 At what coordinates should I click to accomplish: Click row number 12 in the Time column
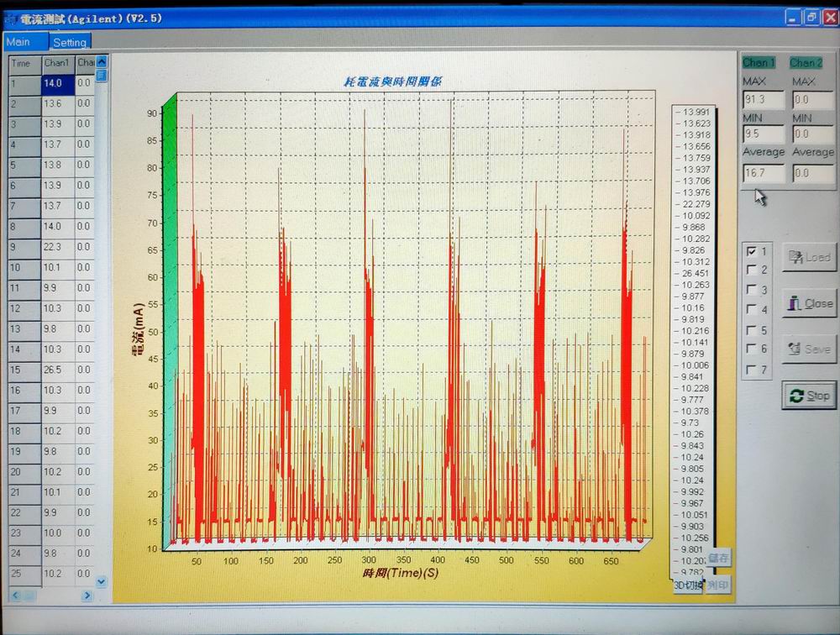24,308
